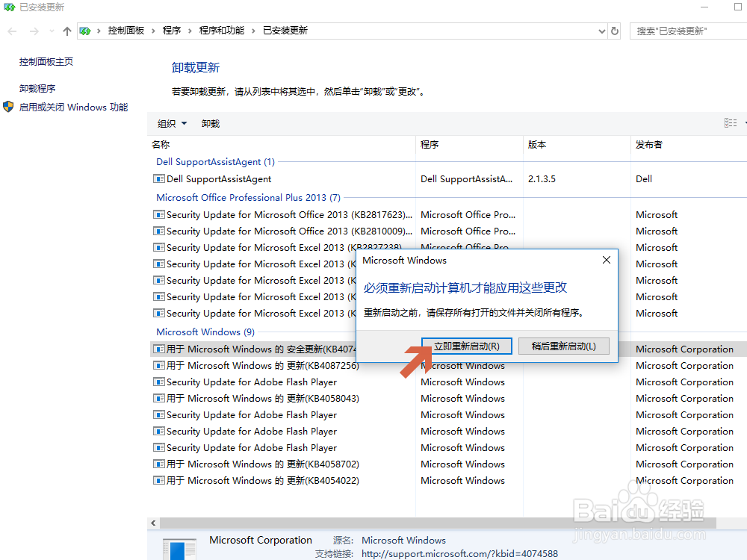The width and height of the screenshot is (747, 560).
Task: Click Dell publisher cell
Action: coord(644,179)
